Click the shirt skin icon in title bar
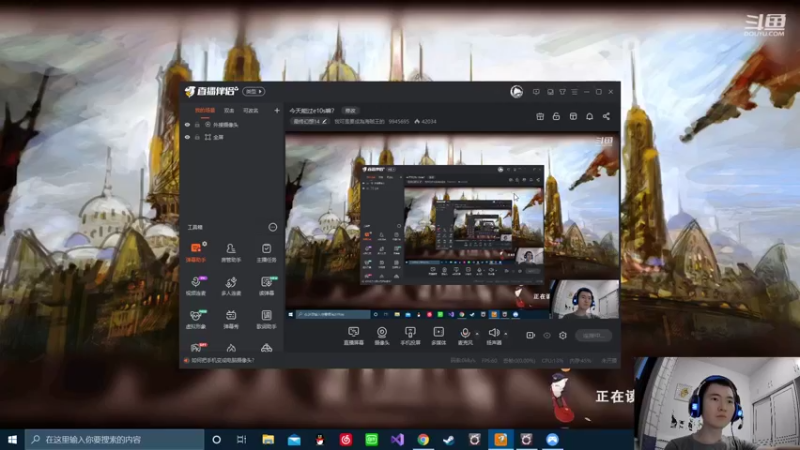Viewport: 800px width, 450px height. coord(562,92)
